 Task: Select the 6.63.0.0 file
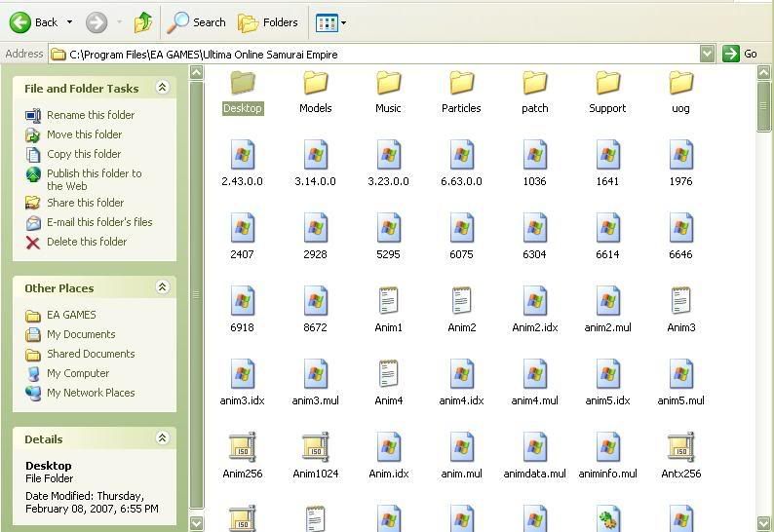coord(461,164)
